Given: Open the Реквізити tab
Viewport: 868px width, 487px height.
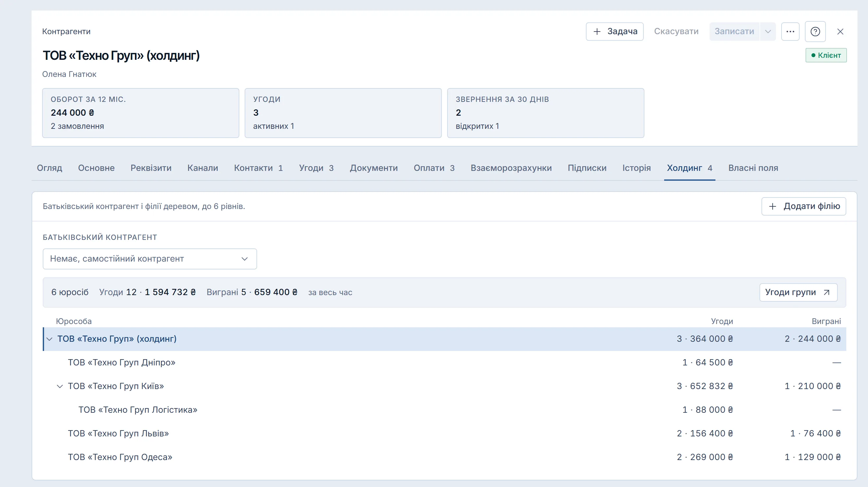Looking at the screenshot, I should [151, 168].
